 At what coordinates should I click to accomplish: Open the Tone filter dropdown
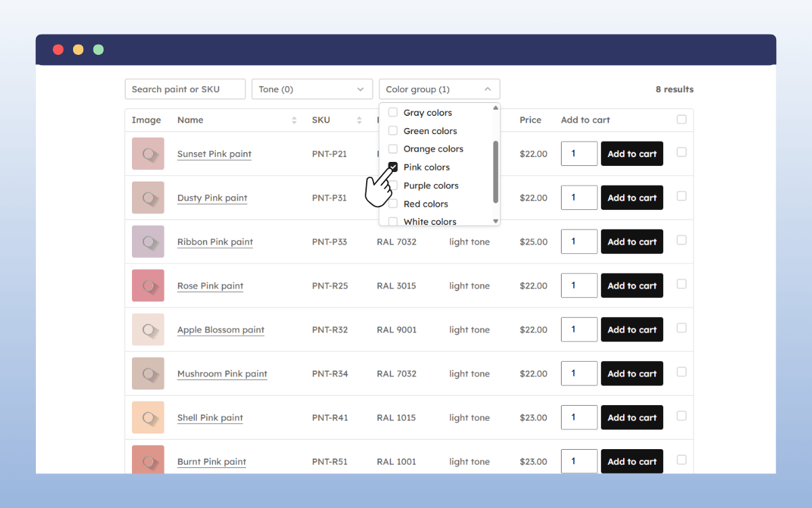[x=311, y=89]
